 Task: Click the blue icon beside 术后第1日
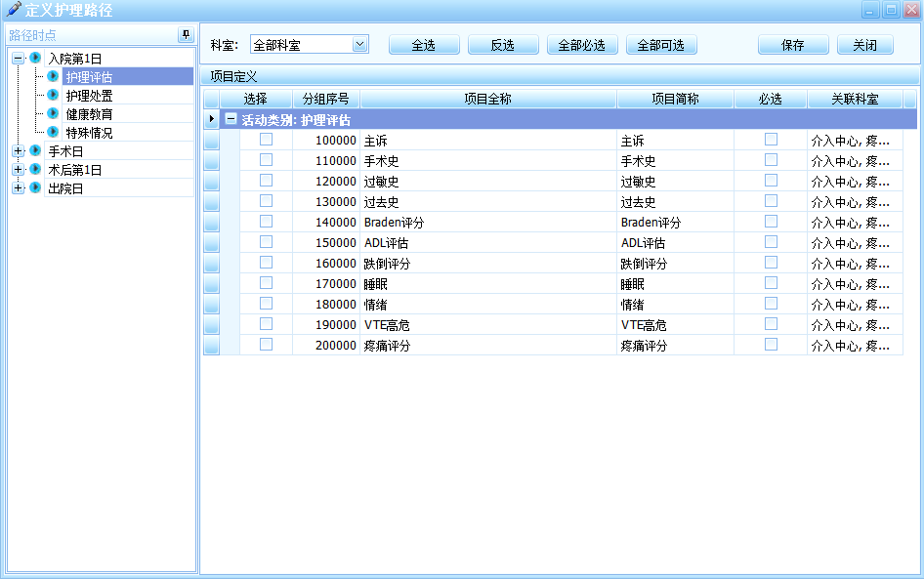[35, 170]
